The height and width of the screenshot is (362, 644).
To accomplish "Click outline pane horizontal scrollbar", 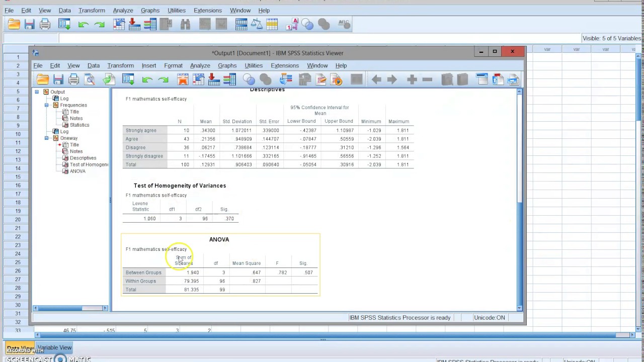I will [x=70, y=308].
